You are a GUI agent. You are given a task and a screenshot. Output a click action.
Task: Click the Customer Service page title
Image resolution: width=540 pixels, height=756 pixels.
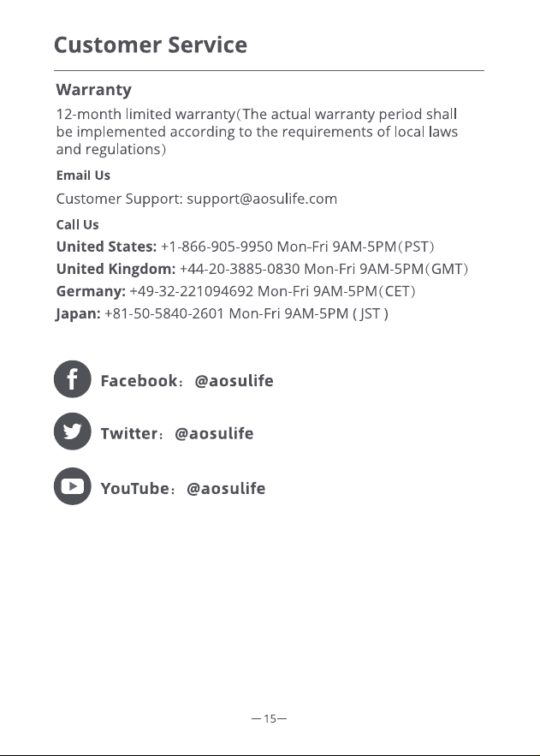point(151,45)
